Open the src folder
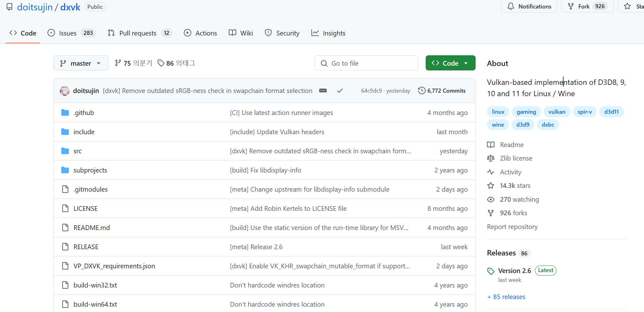The height and width of the screenshot is (312, 644). [78, 151]
